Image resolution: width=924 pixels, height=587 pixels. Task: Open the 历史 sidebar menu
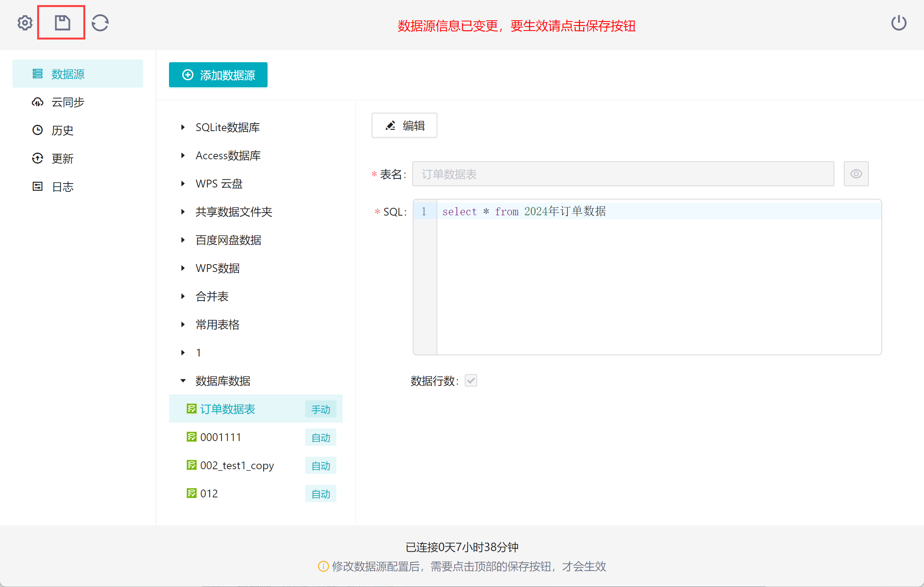tap(78, 130)
